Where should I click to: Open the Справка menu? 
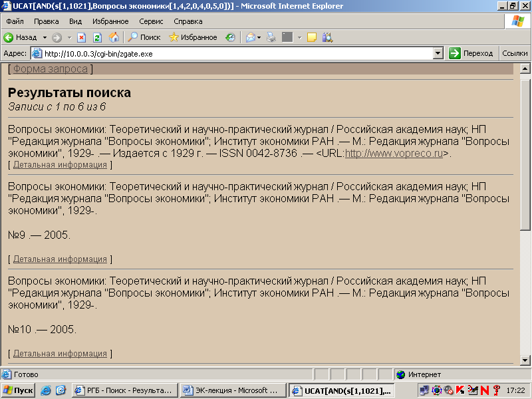tap(188, 21)
